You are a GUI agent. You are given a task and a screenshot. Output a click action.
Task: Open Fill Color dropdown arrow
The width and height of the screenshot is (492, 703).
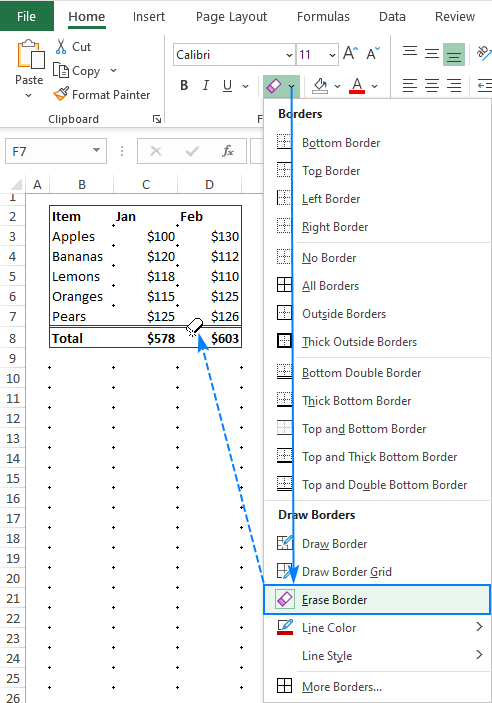tap(338, 86)
